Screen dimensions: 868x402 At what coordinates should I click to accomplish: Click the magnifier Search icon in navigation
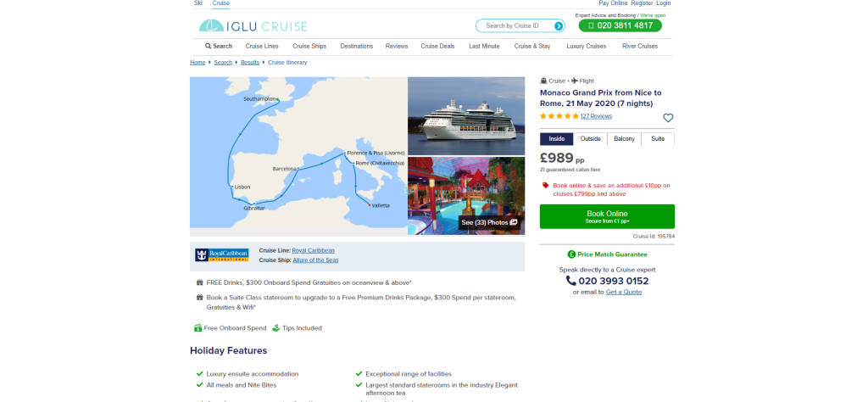point(209,46)
